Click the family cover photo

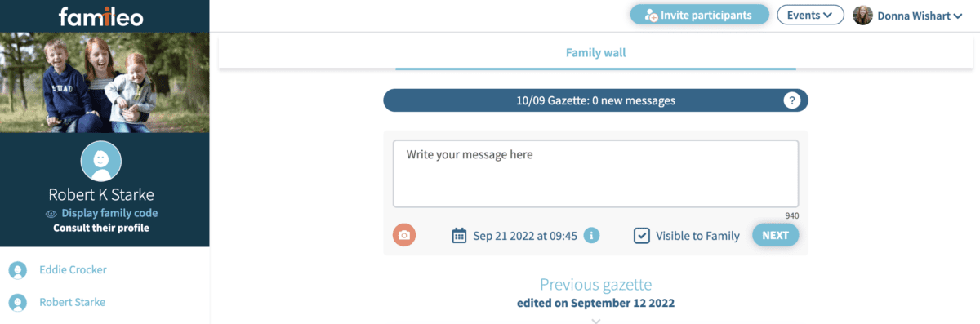pos(105,82)
